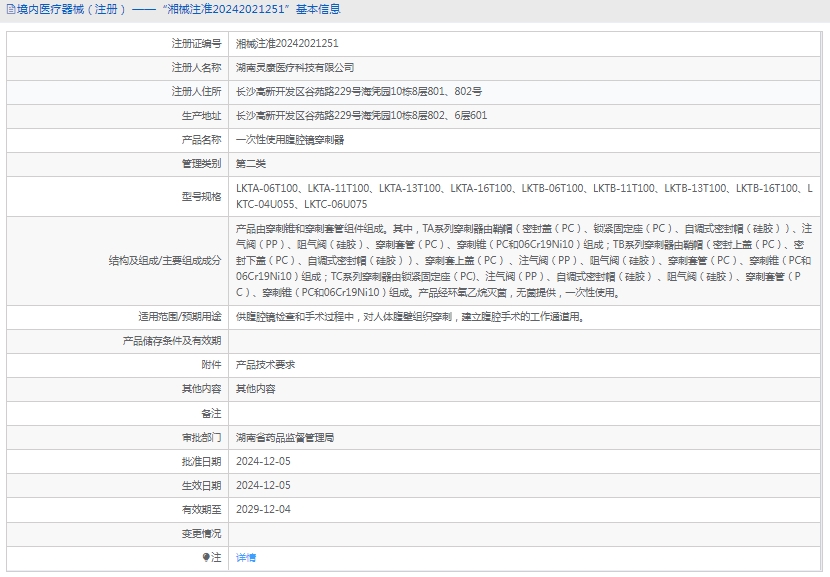Click registrant name 湖南灵康医疗科技有限公司

(294, 68)
